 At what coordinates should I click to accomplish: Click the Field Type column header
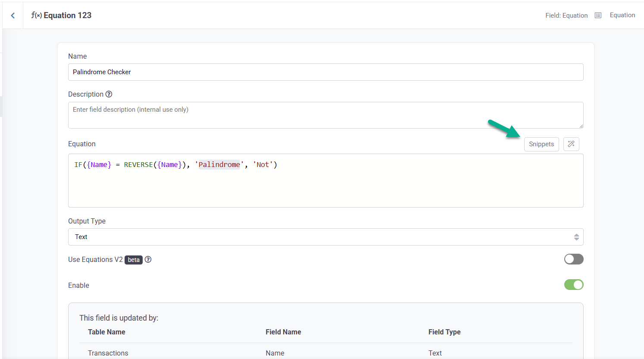[444, 332]
